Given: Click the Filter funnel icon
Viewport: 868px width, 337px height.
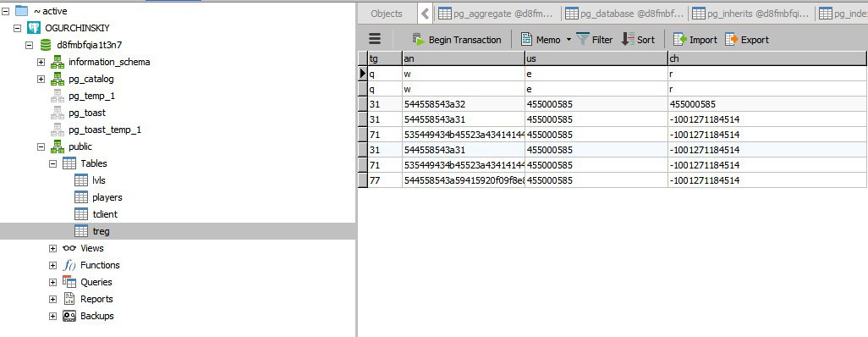Looking at the screenshot, I should [x=583, y=39].
